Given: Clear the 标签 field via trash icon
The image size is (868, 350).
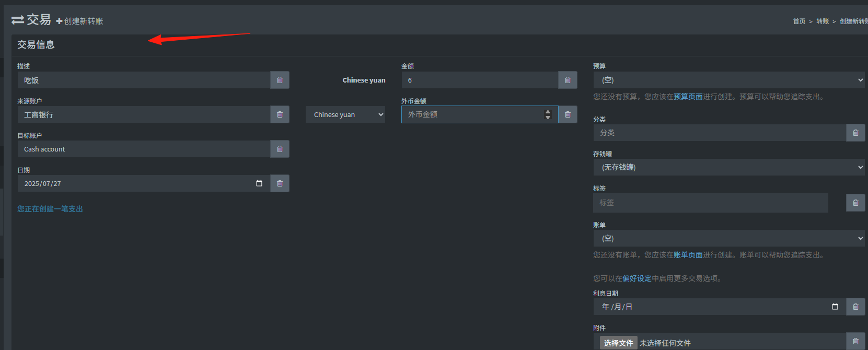Looking at the screenshot, I should [855, 203].
